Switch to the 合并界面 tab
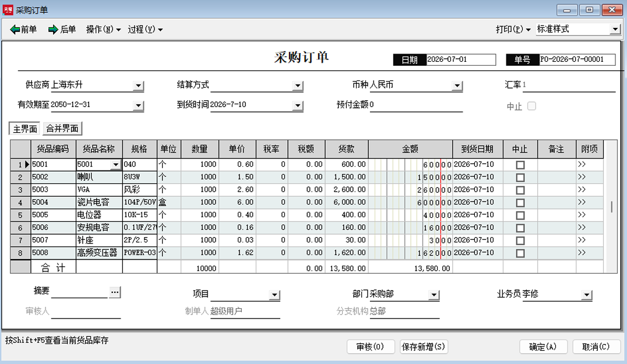 tap(62, 129)
